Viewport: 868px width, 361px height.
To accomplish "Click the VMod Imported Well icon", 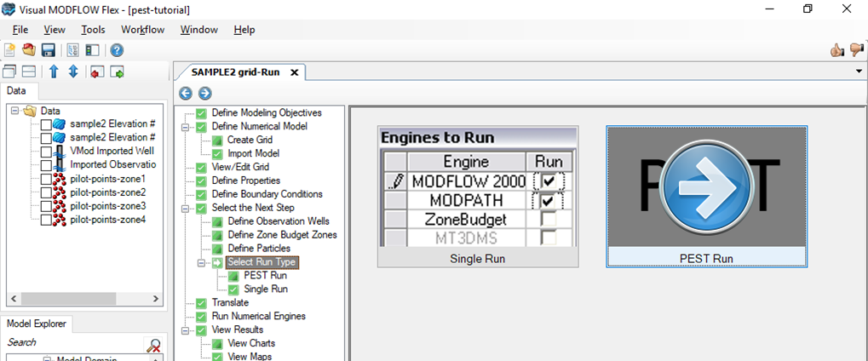I will [x=60, y=152].
